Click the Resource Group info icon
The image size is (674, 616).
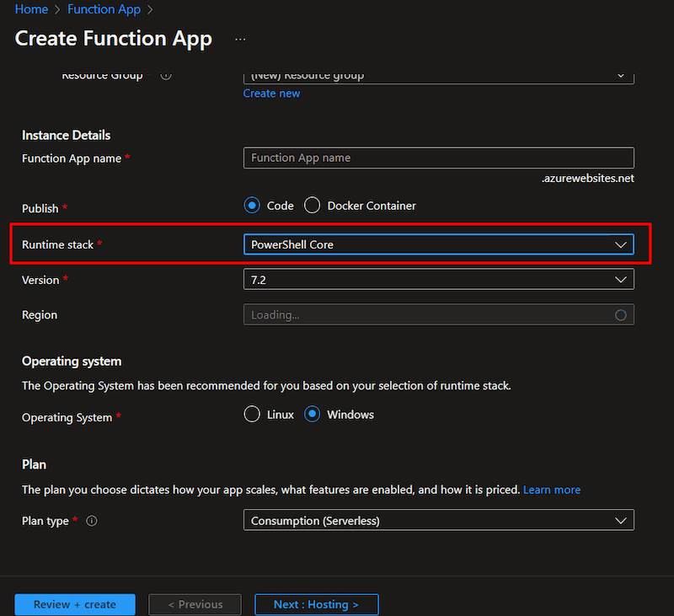pyautogui.click(x=166, y=75)
